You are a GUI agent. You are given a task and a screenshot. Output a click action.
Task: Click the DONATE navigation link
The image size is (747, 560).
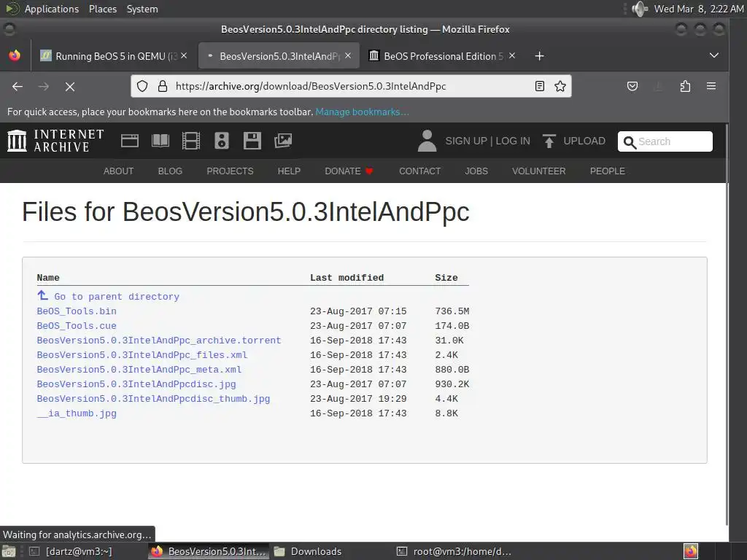348,171
